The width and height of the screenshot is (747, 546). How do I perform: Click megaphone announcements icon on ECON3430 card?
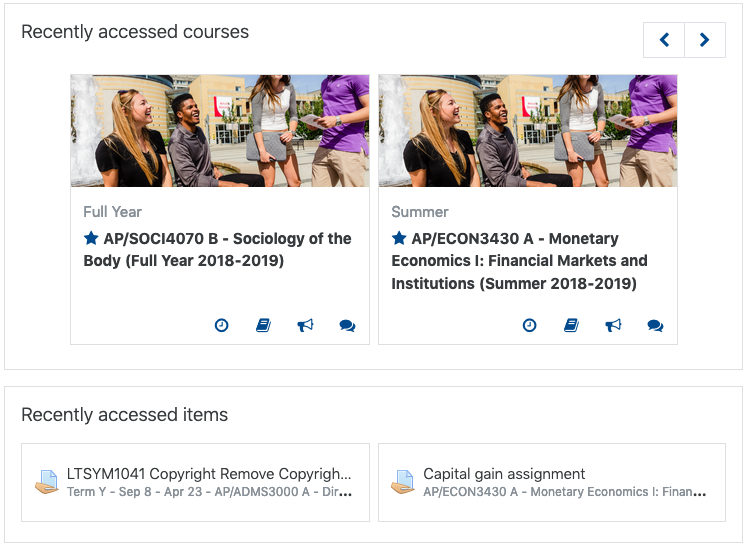click(x=613, y=325)
